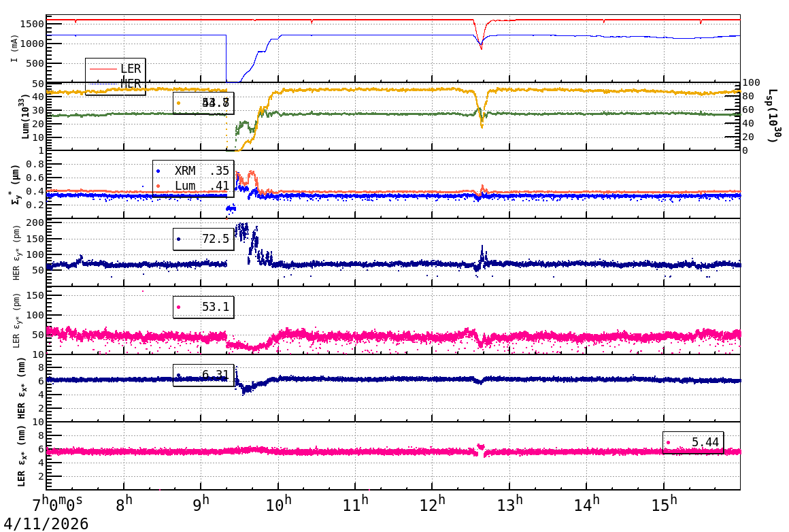
Task: Select the red LER line sample in the legend
Action: (x=103, y=69)
